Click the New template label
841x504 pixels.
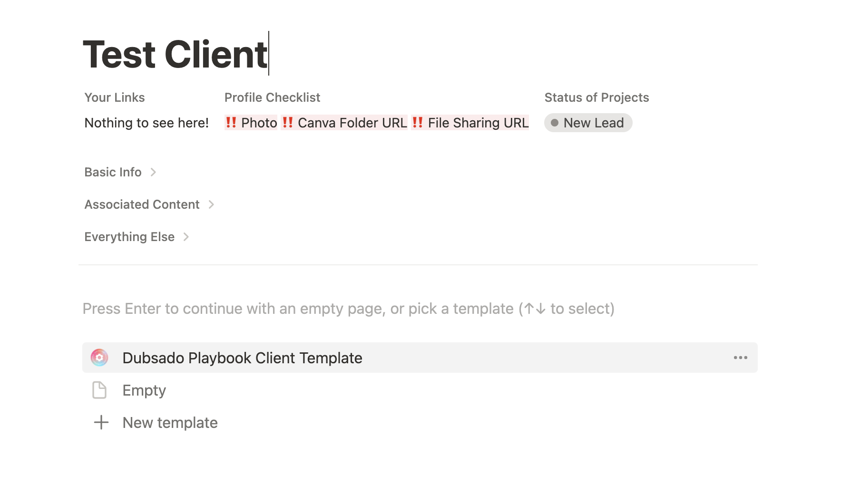(x=170, y=423)
